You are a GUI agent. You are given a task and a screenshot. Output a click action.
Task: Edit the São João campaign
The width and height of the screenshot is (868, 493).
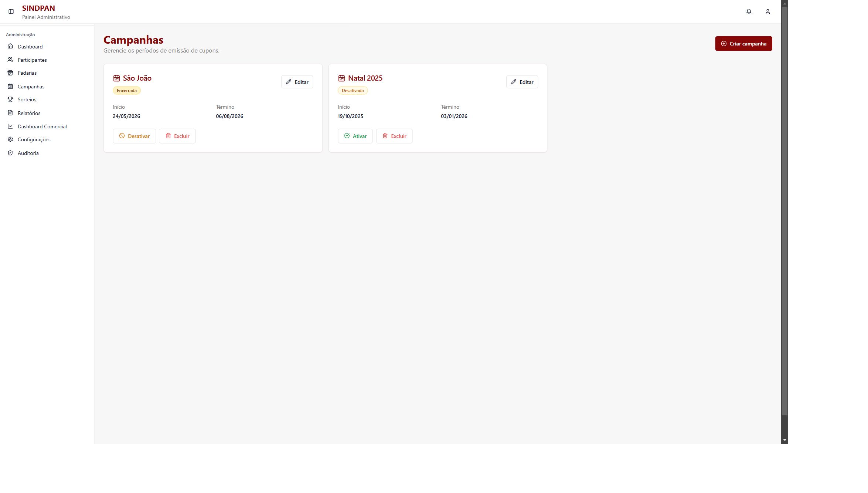(297, 82)
